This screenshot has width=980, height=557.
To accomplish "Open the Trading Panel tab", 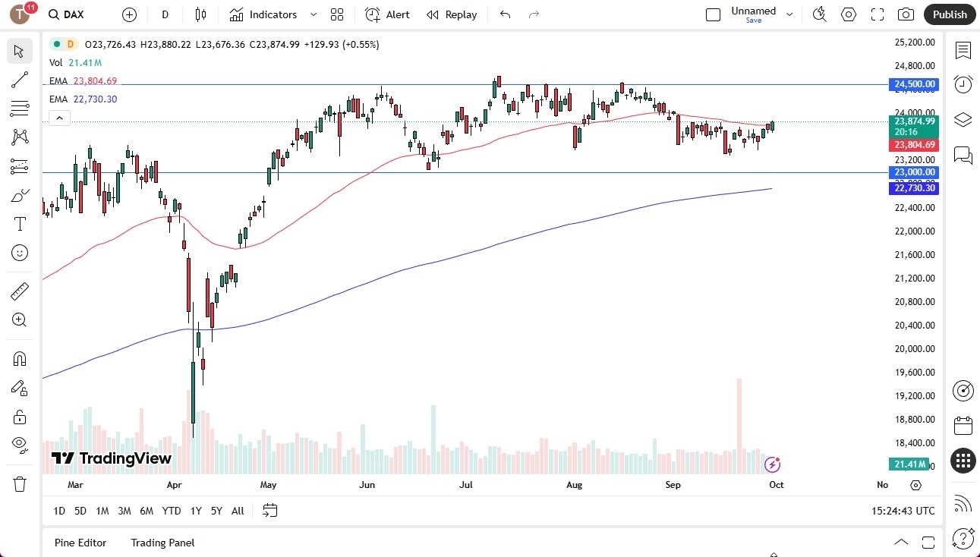I will coord(162,543).
